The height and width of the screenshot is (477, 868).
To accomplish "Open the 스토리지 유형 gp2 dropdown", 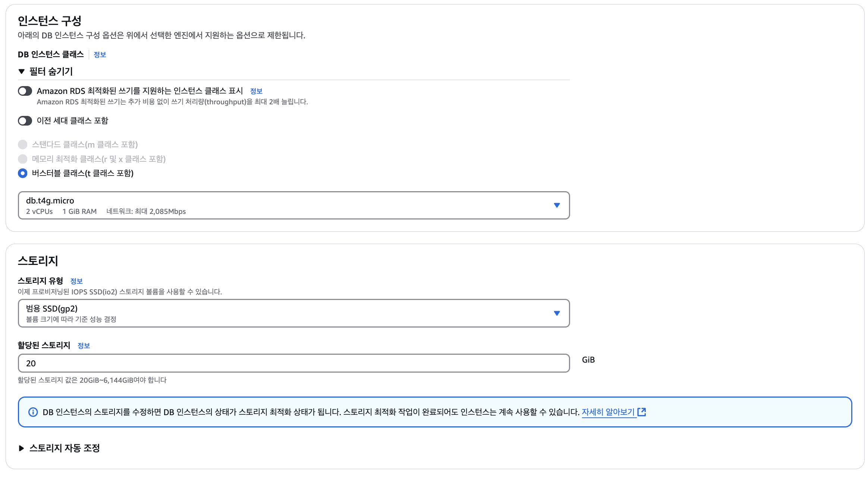I will [293, 313].
